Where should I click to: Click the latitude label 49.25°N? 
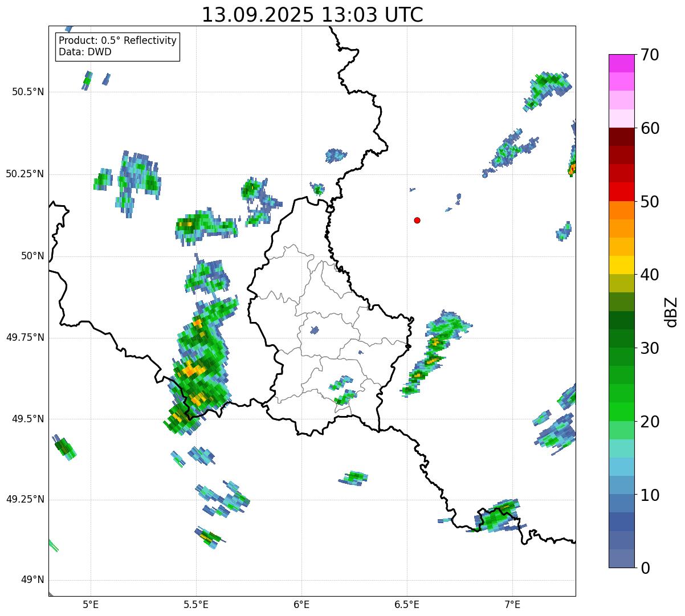[x=25, y=499]
